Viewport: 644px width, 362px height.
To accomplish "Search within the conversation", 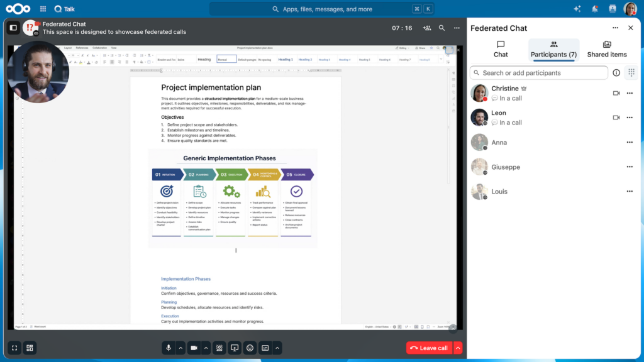I will [441, 28].
